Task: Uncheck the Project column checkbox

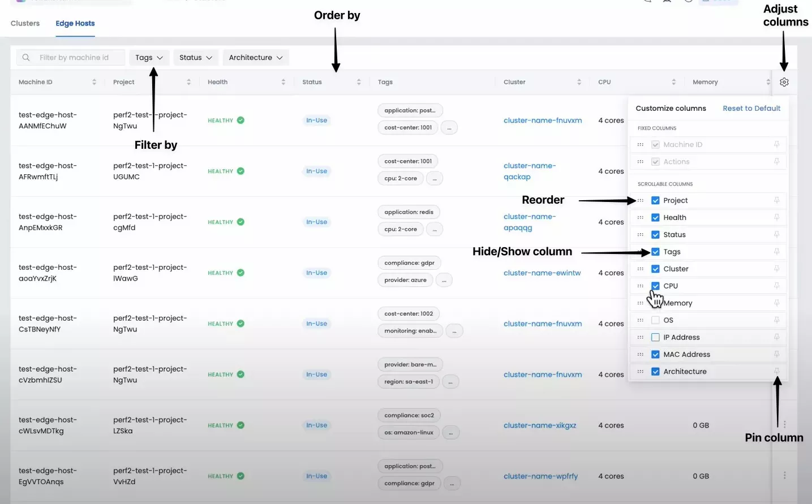Action: [655, 200]
